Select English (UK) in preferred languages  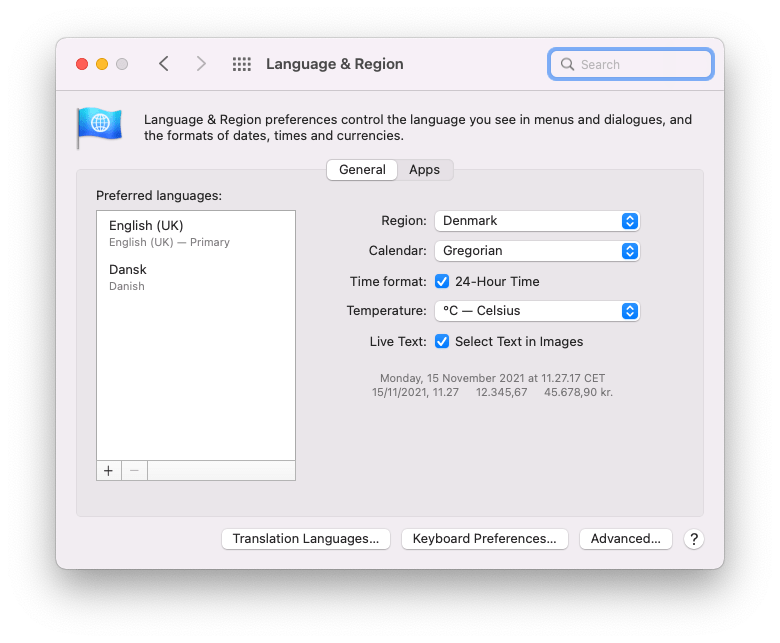coord(196,233)
